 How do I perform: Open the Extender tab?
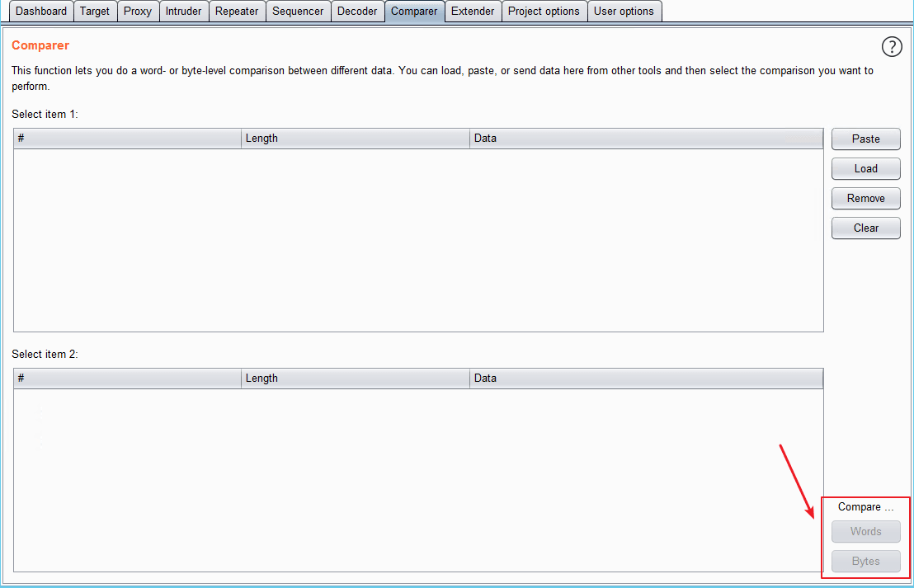(473, 11)
